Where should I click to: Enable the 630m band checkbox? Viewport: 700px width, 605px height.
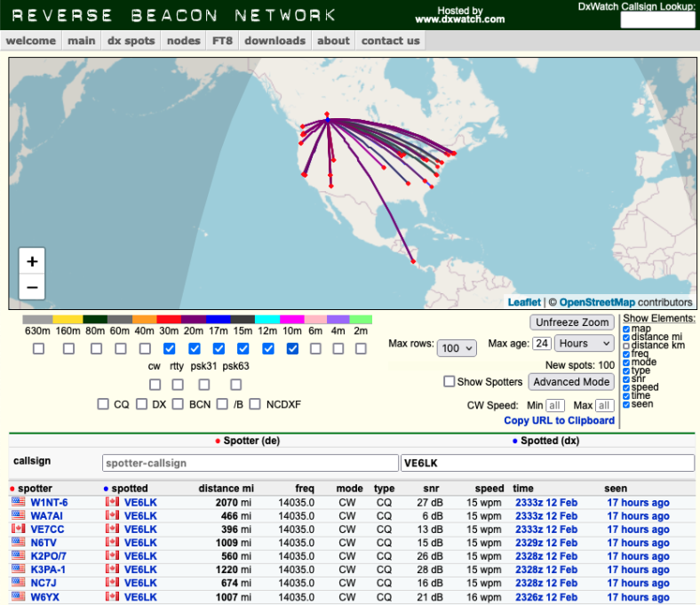pyautogui.click(x=38, y=348)
